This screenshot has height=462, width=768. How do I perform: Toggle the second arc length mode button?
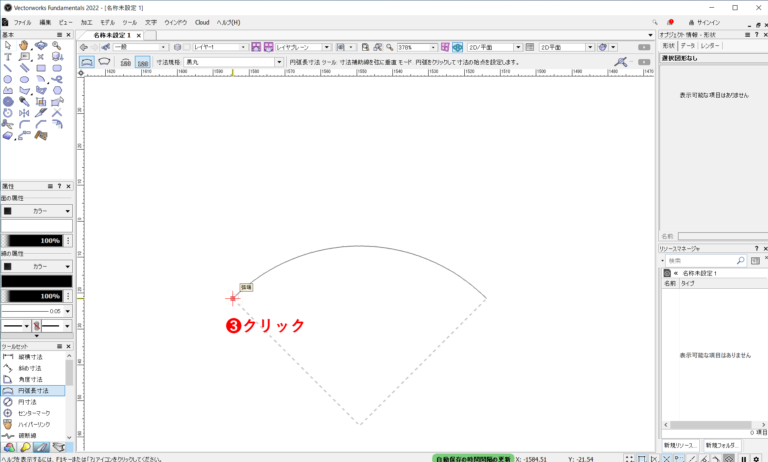104,62
